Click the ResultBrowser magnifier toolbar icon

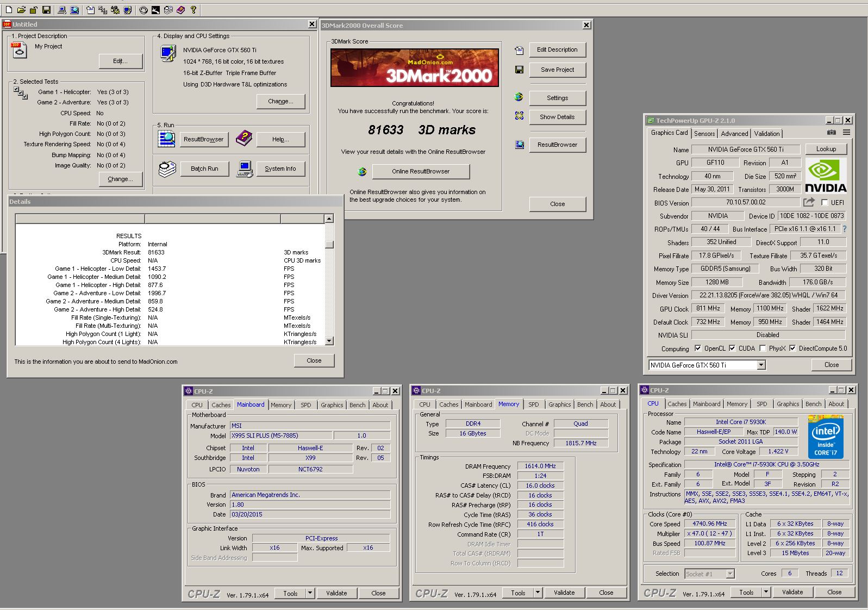(74, 10)
